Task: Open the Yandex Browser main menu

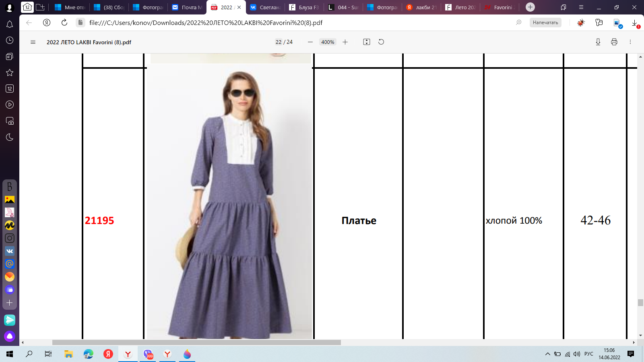Action: 581,7
